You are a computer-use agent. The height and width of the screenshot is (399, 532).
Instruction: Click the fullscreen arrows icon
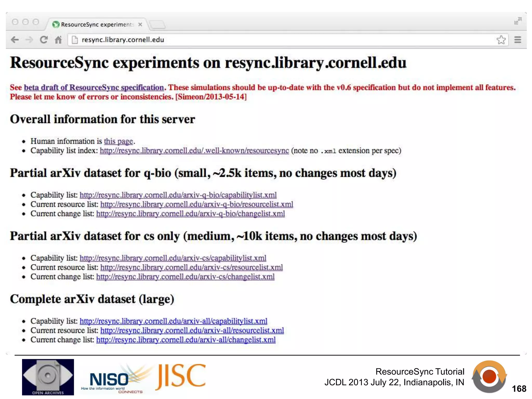click(518, 21)
